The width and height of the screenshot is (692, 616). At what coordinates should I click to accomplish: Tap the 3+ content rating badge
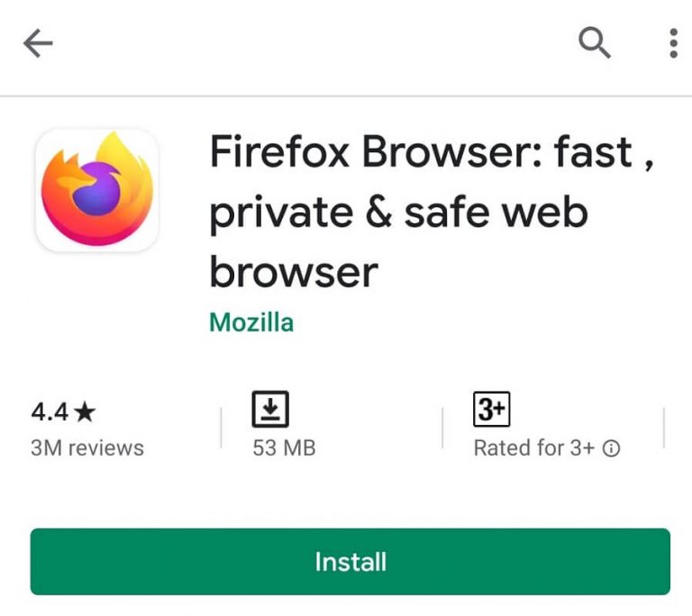(492, 409)
